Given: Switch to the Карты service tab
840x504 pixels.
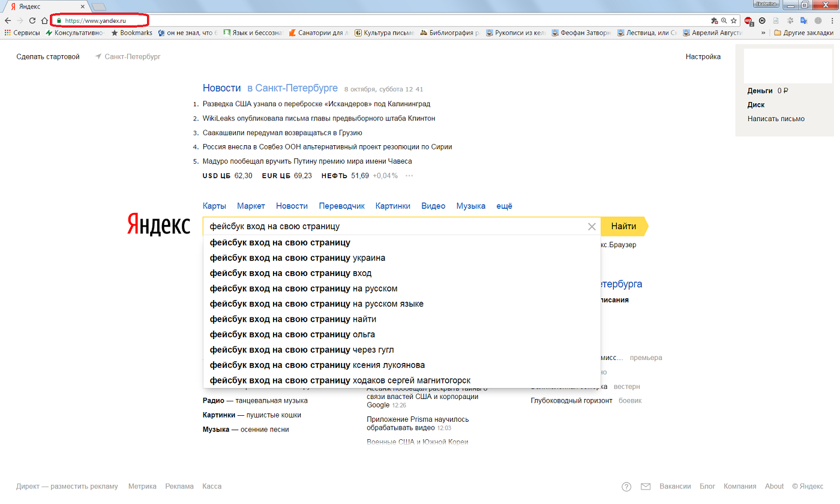Looking at the screenshot, I should (x=214, y=206).
